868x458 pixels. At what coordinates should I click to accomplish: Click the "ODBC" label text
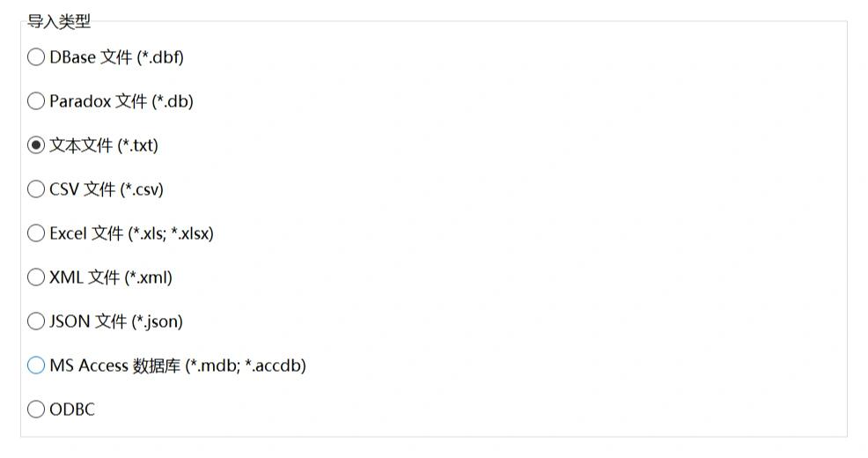72,410
